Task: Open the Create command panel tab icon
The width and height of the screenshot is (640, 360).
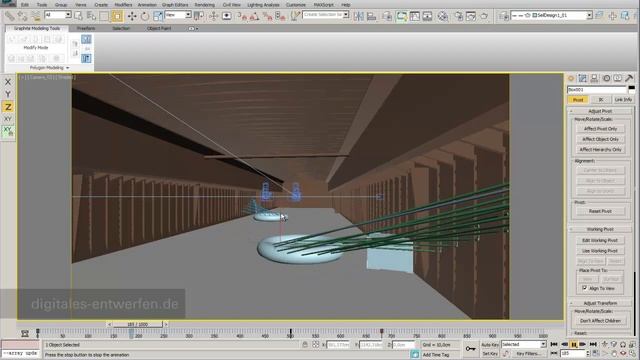Action: (571, 78)
